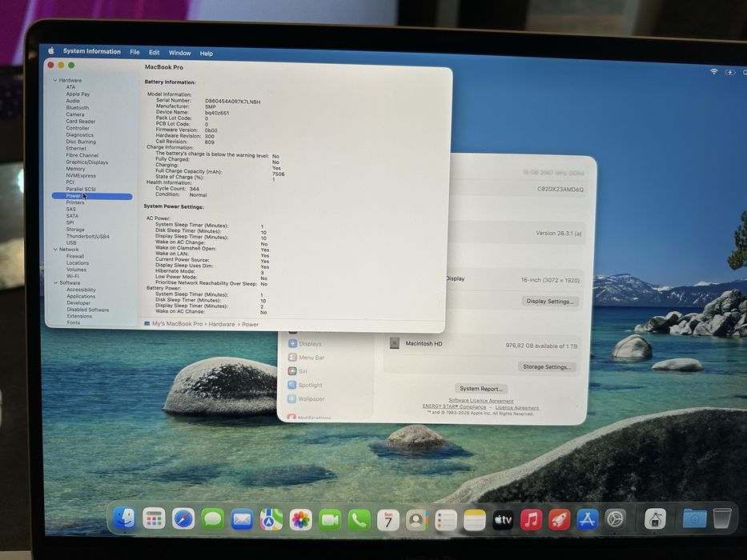The width and height of the screenshot is (747, 560).
Task: Launch FaceTime from the Dock
Action: (330, 520)
